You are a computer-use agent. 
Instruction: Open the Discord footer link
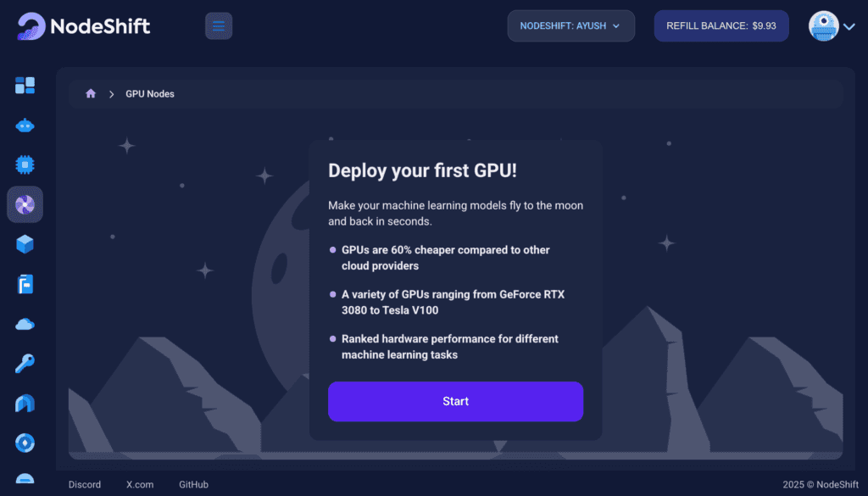85,484
